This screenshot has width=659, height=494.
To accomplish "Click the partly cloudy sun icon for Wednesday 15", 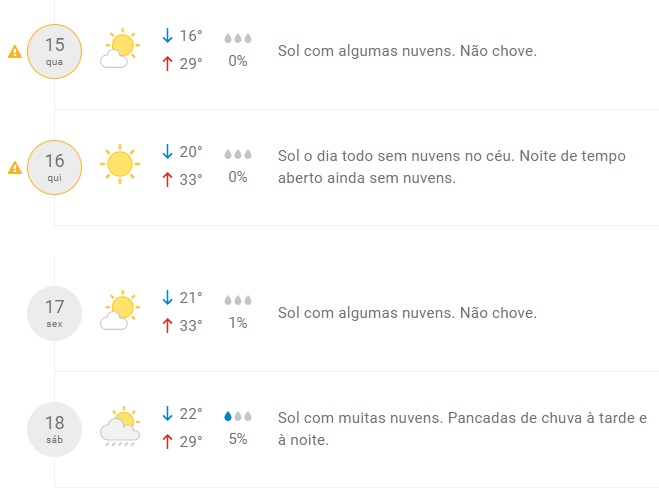I will [118, 50].
